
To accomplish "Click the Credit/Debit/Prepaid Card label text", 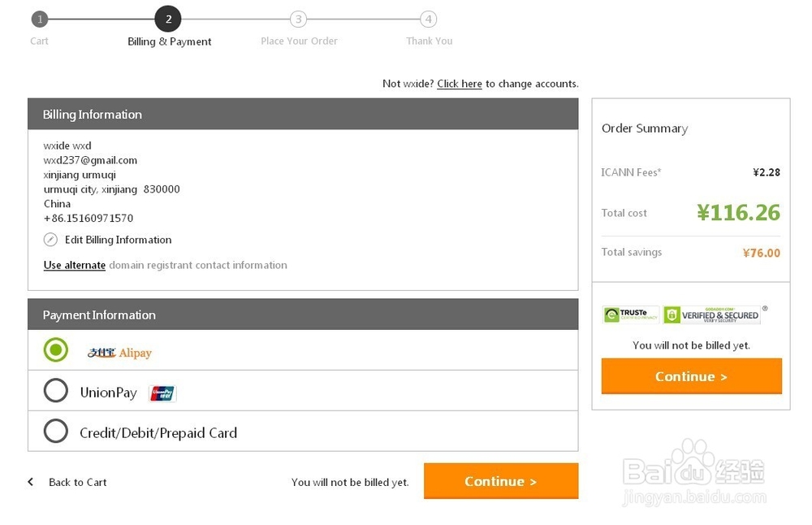I will tap(158, 433).
